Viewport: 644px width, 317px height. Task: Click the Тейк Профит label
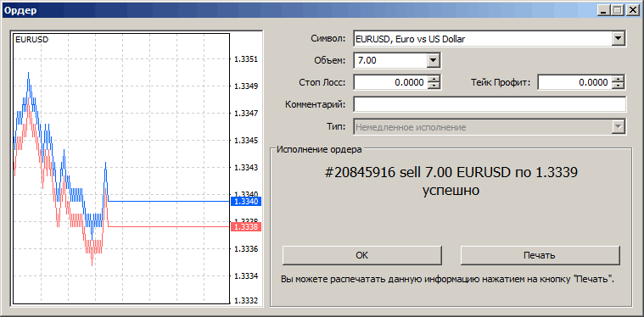click(x=501, y=82)
